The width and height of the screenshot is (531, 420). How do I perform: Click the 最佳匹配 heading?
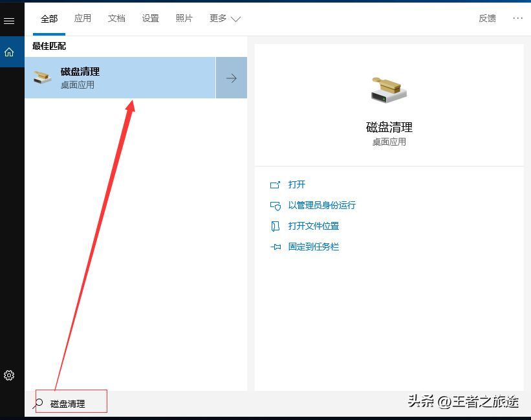pyautogui.click(x=49, y=46)
